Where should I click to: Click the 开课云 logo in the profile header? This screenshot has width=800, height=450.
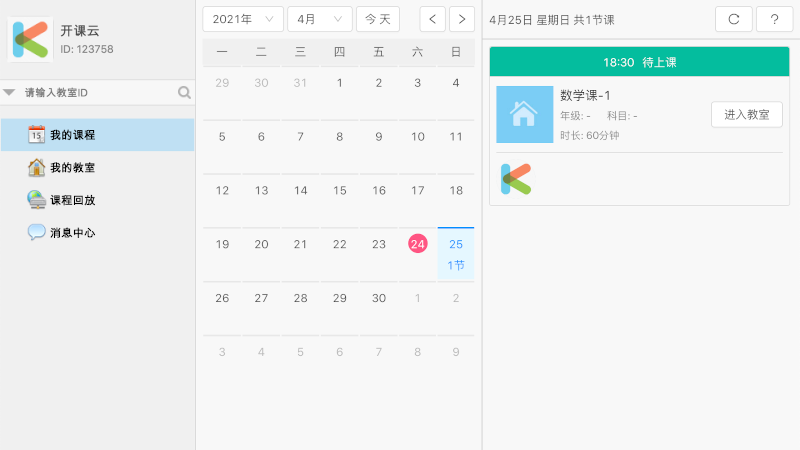pos(31,39)
